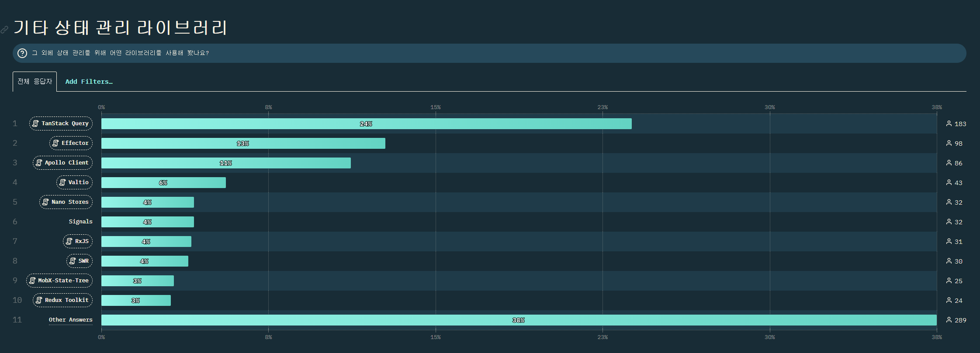
Task: Click the person icon in the Nano Stores row
Action: point(949,202)
